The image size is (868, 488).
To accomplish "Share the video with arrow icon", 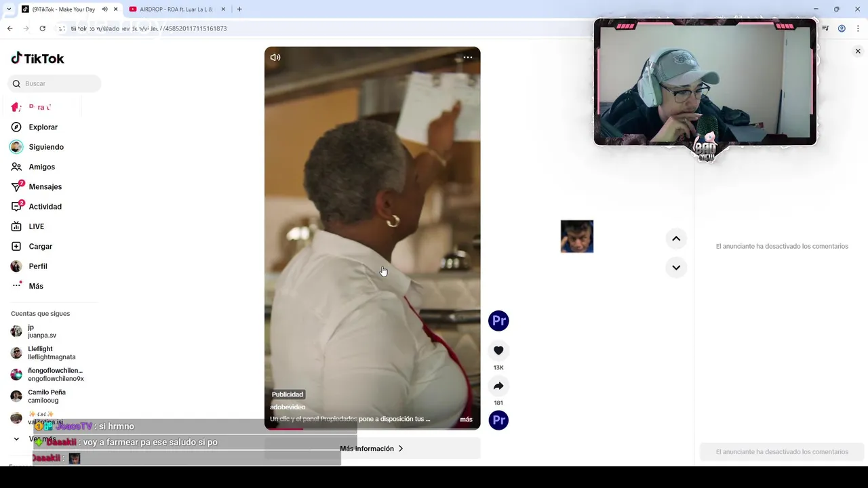I will 498,386.
